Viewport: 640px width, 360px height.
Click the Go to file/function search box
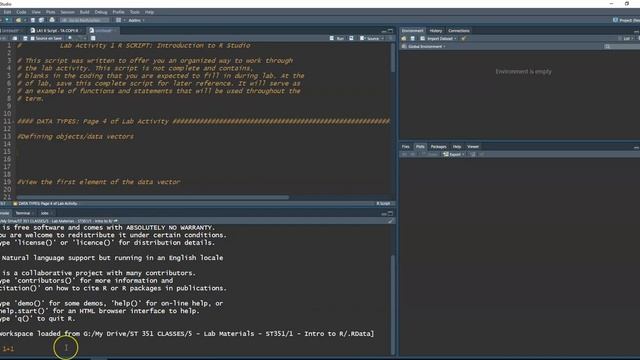pyautogui.click(x=84, y=20)
